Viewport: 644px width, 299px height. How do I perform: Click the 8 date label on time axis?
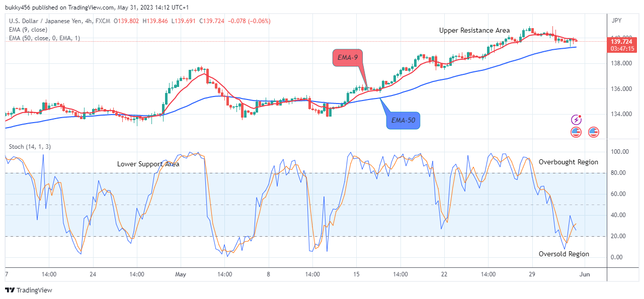[269, 274]
